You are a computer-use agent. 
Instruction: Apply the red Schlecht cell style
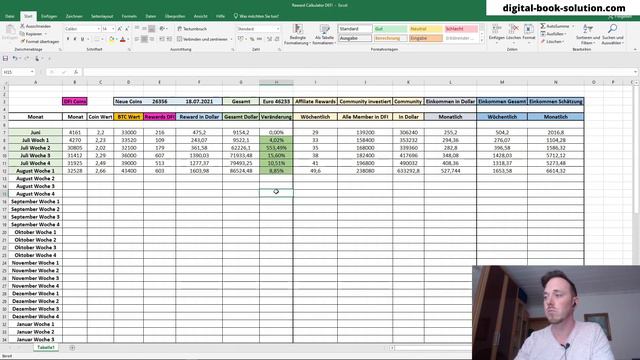click(x=461, y=29)
